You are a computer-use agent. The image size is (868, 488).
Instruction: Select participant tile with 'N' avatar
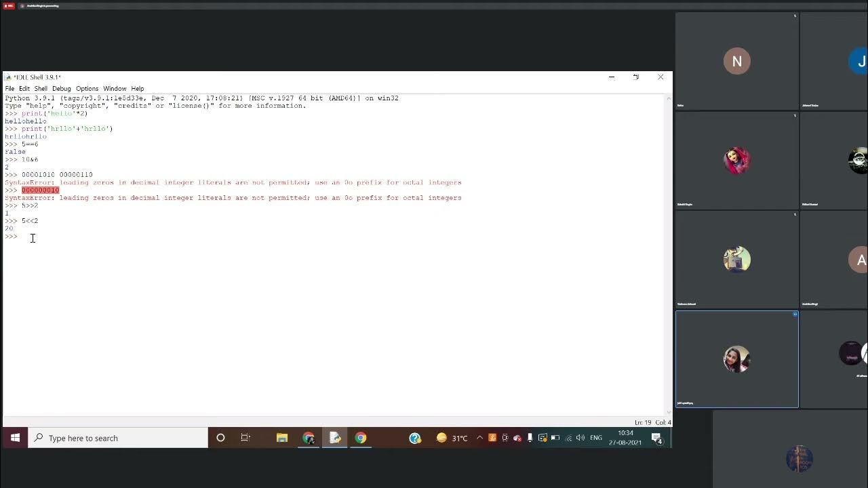[x=737, y=61]
